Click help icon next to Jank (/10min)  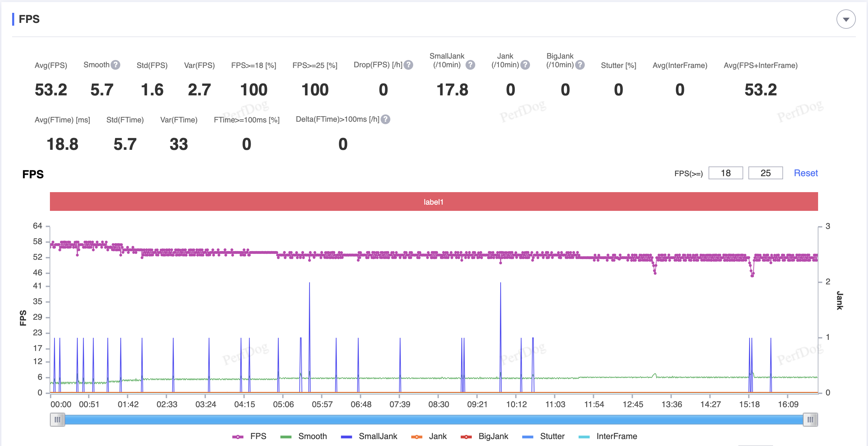point(525,65)
